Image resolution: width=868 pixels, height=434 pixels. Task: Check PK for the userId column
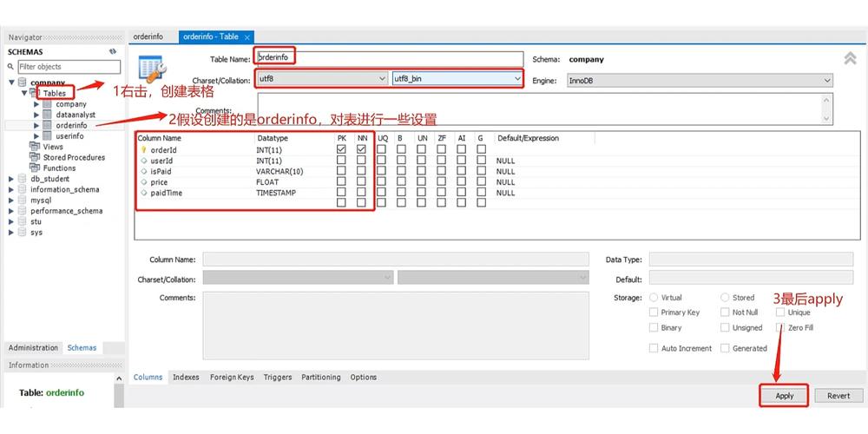pos(341,161)
